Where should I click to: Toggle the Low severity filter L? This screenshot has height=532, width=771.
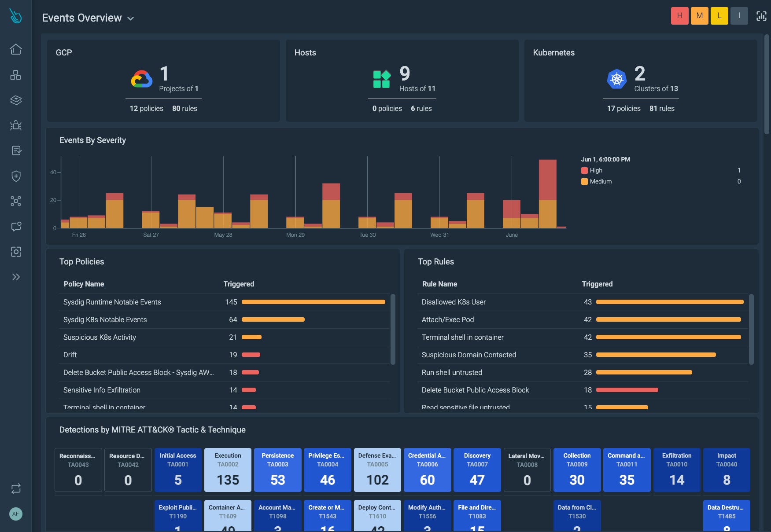(x=719, y=16)
